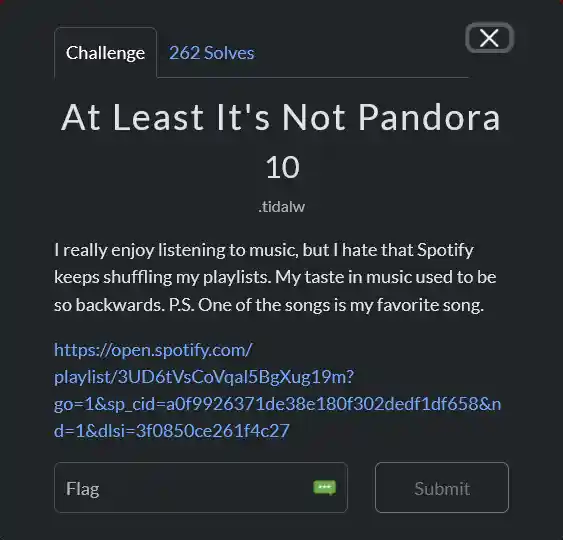Click the point value 10

283,167
